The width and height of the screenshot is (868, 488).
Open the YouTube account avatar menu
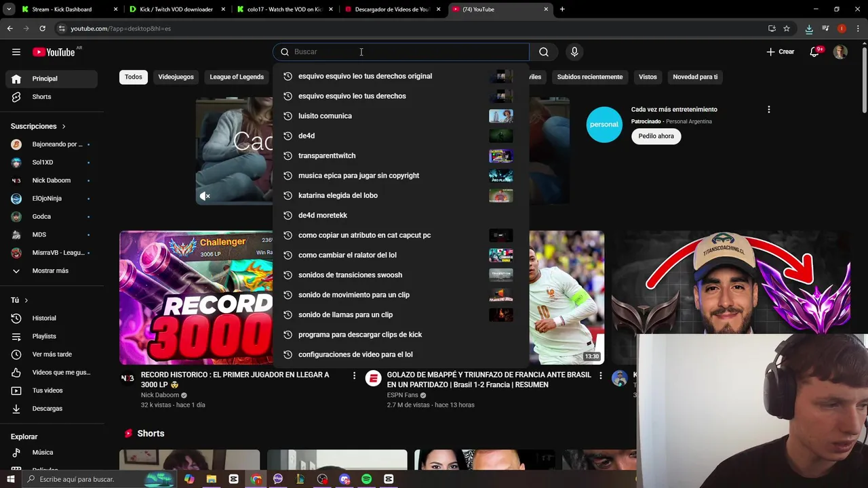[840, 52]
